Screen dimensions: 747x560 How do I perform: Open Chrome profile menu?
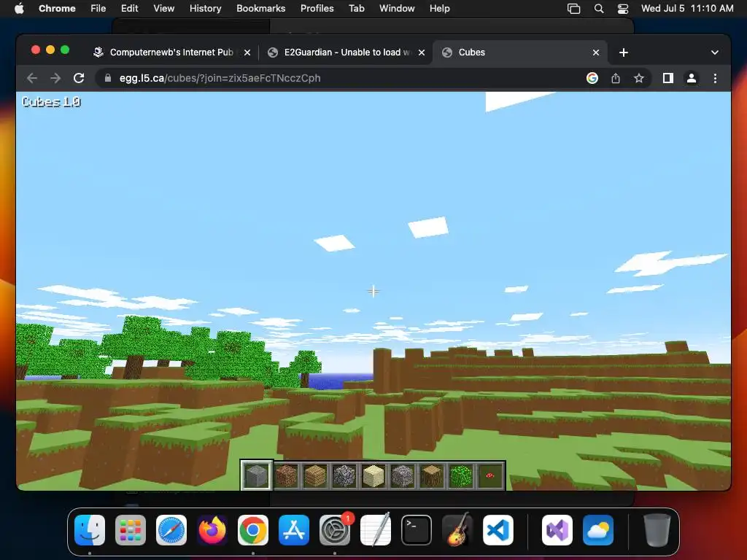[692, 78]
